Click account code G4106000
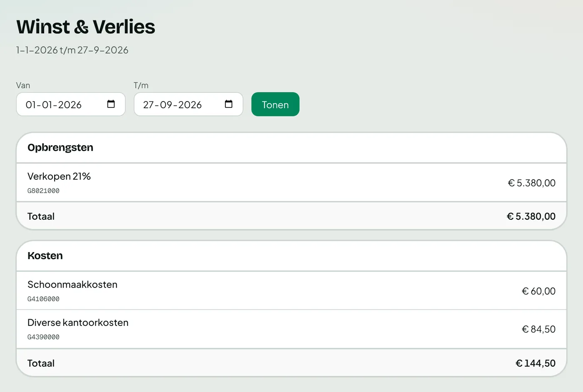 [43, 299]
